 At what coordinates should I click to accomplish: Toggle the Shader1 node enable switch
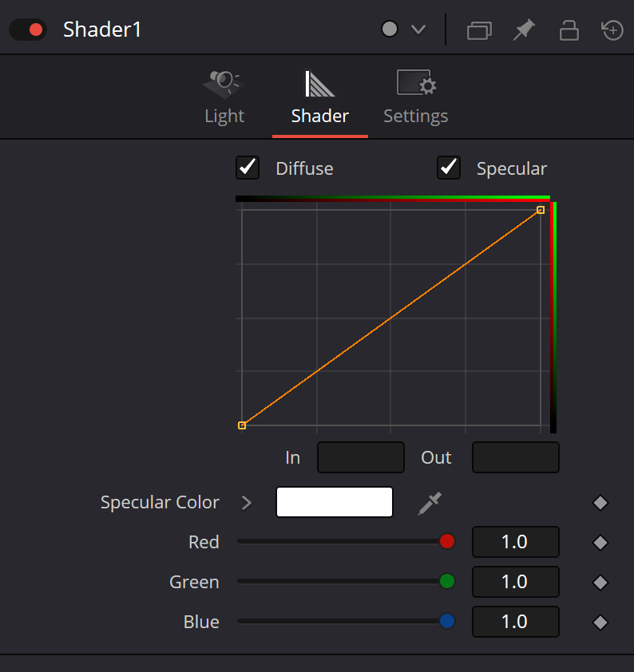click(28, 30)
